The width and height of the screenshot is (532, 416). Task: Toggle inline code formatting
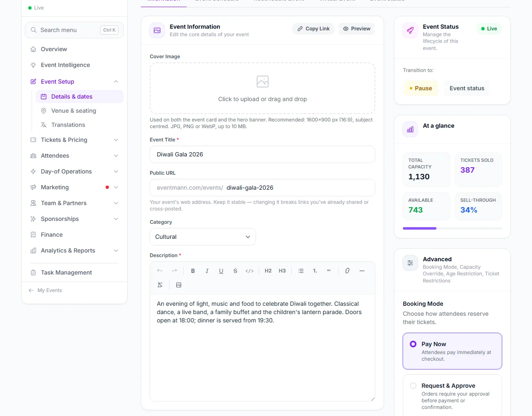tap(249, 271)
